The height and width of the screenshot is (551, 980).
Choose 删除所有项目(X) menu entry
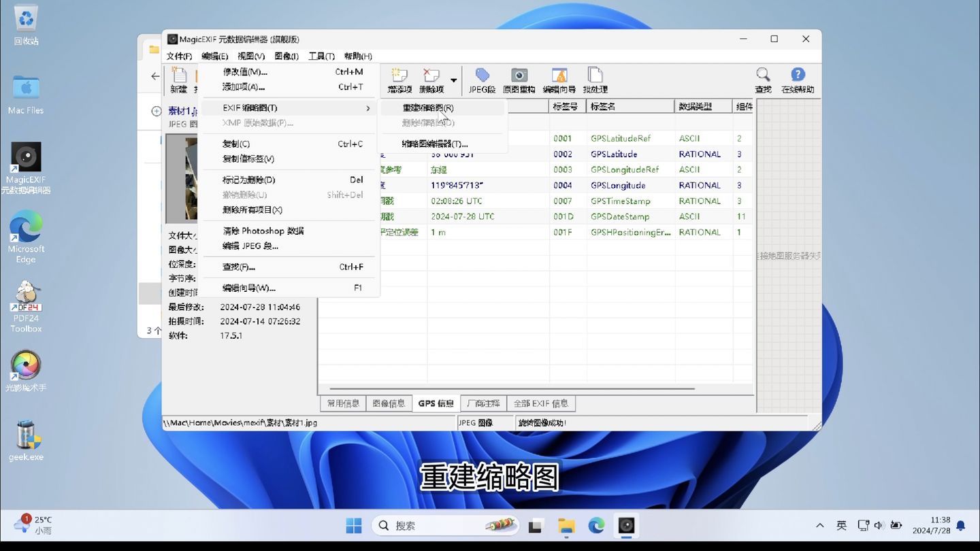pos(289,210)
